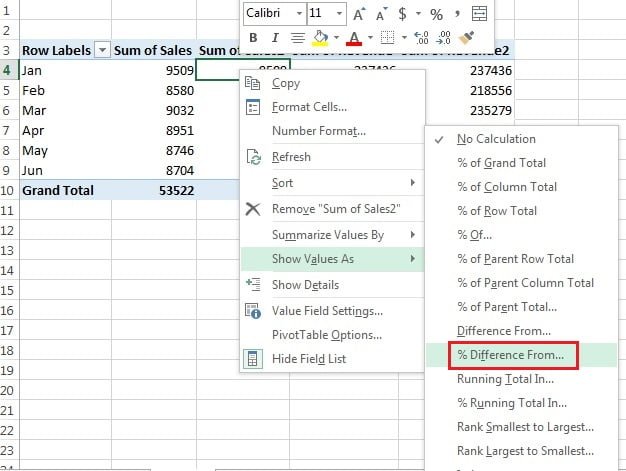Click Hide Field List
The height and width of the screenshot is (471, 626).
(x=332, y=358)
